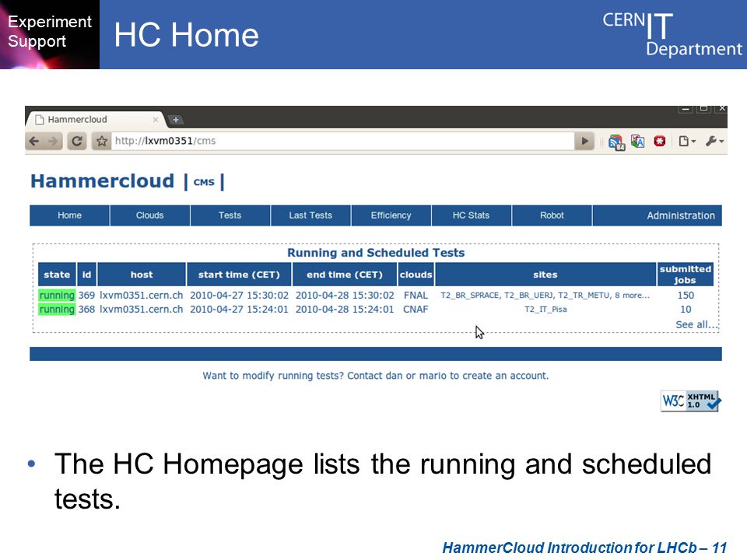Open test id 369

tap(86, 296)
